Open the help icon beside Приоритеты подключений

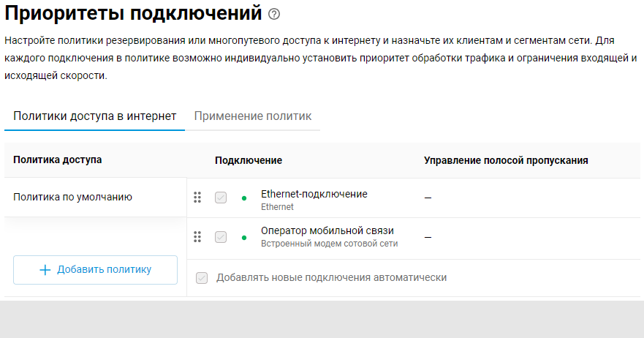pos(274,14)
